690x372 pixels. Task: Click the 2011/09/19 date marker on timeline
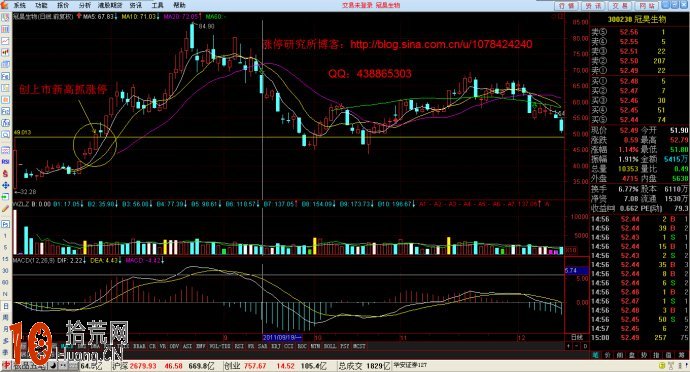[x=283, y=338]
